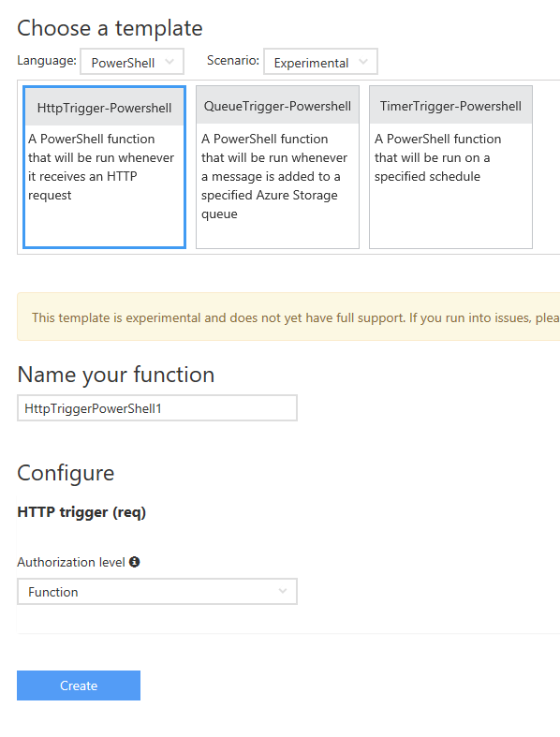
Task: Click the HttpTrigger-Powershell card title header
Action: point(104,108)
